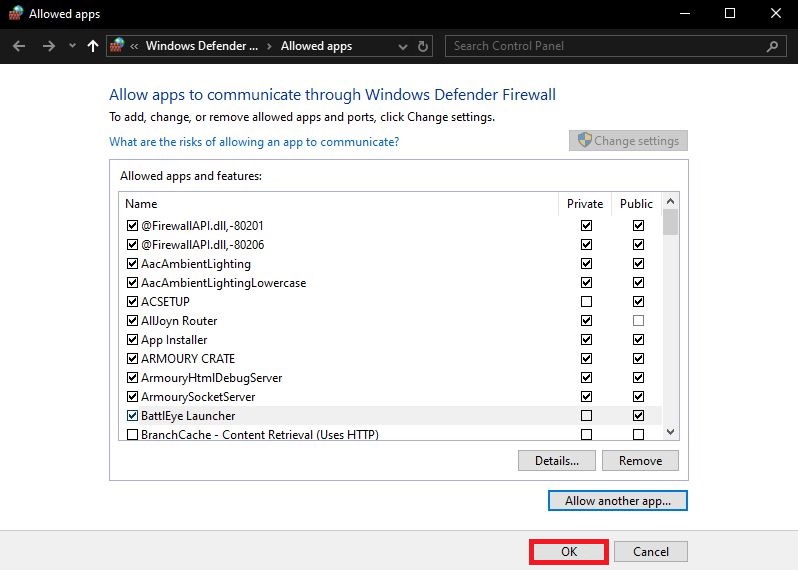Click the firewall icon in the address bar
The width and height of the screenshot is (798, 570).
[x=118, y=46]
